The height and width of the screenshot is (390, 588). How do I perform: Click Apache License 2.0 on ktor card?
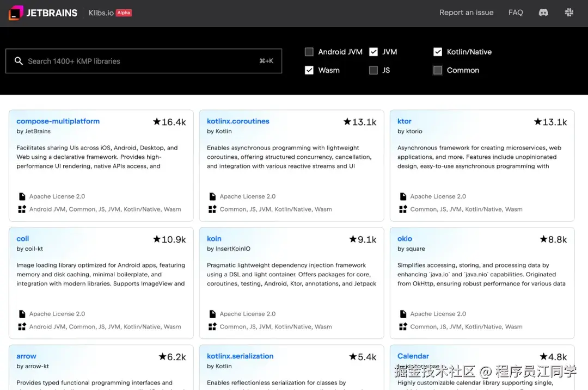(x=438, y=196)
